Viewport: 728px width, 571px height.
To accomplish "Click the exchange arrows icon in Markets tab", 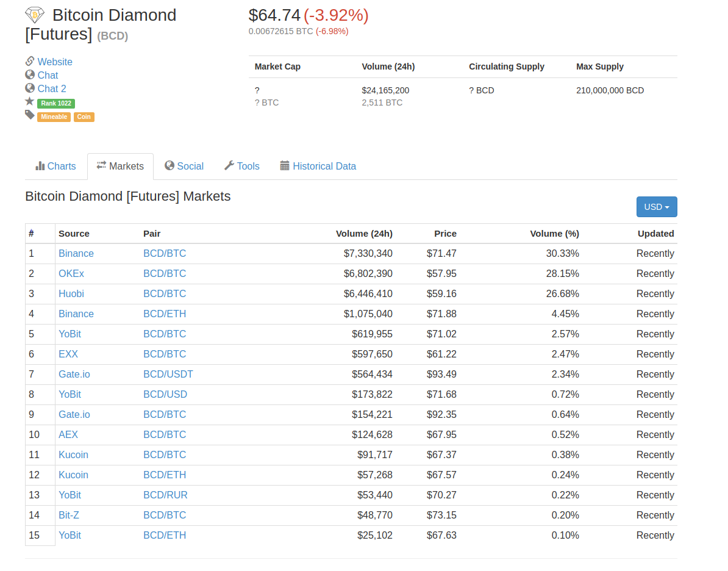I will click(x=101, y=165).
